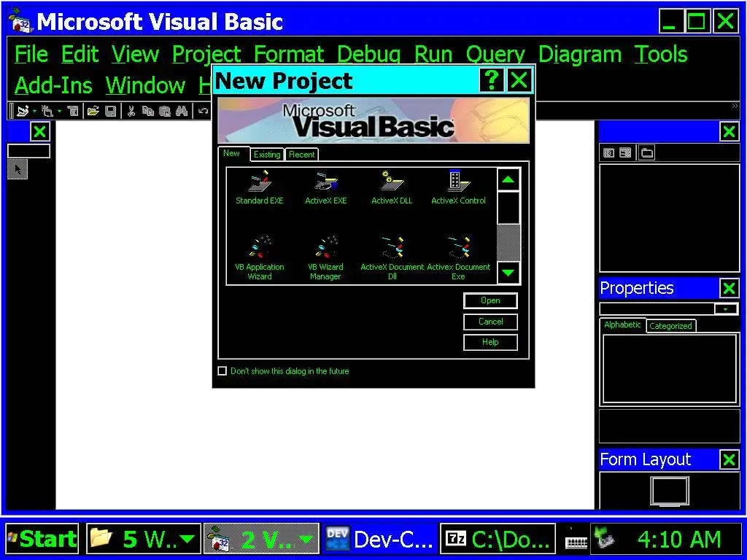Open the Add Project dropdown arrow
747x560 pixels.
coord(34,112)
